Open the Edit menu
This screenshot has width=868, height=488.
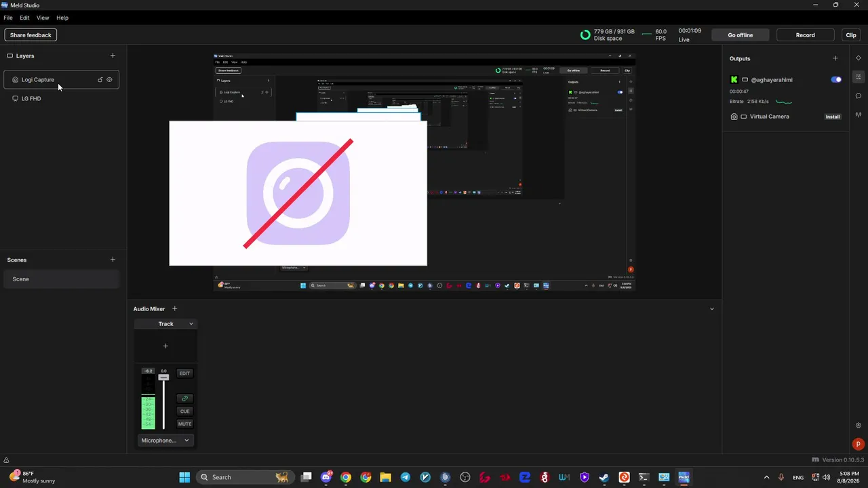tap(24, 18)
